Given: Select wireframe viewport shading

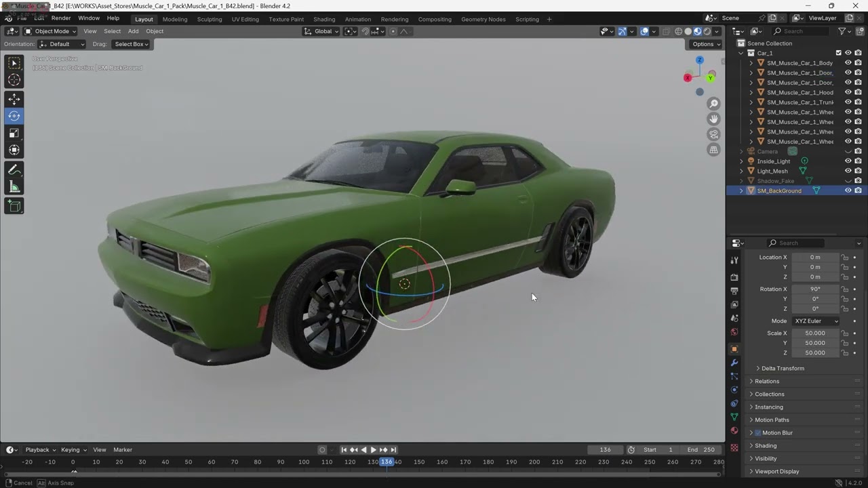Looking at the screenshot, I should coord(678,31).
